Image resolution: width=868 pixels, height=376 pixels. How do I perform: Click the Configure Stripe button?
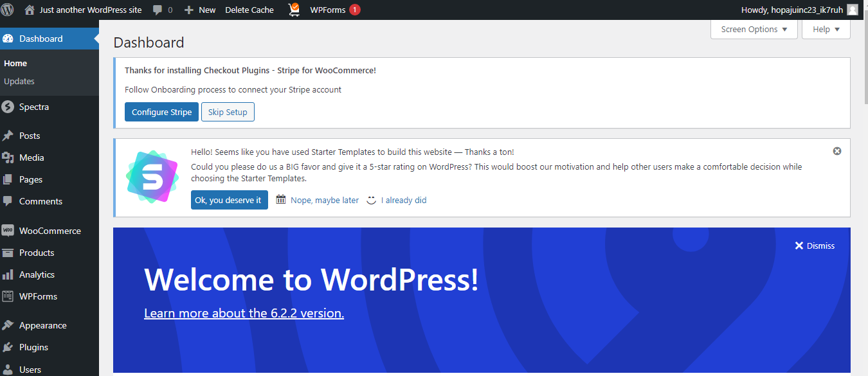[x=161, y=111]
